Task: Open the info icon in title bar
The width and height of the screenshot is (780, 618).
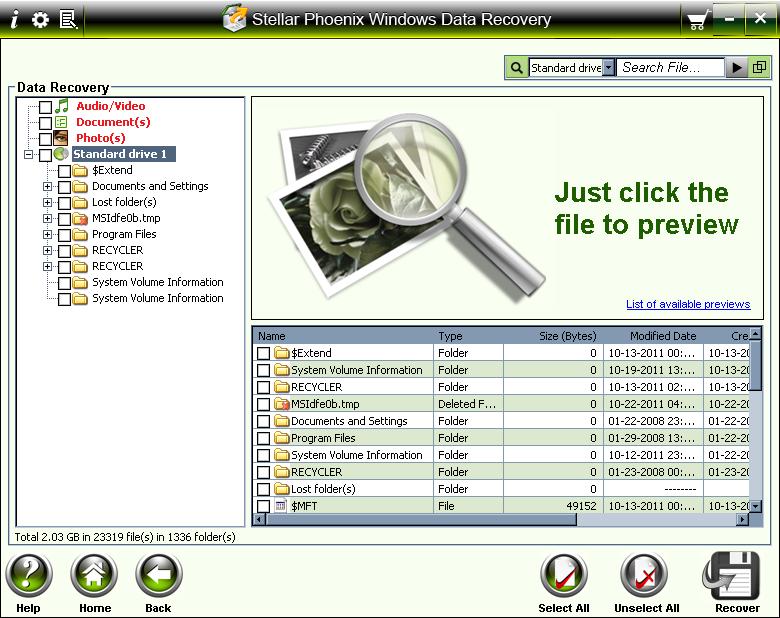Action: [x=14, y=19]
